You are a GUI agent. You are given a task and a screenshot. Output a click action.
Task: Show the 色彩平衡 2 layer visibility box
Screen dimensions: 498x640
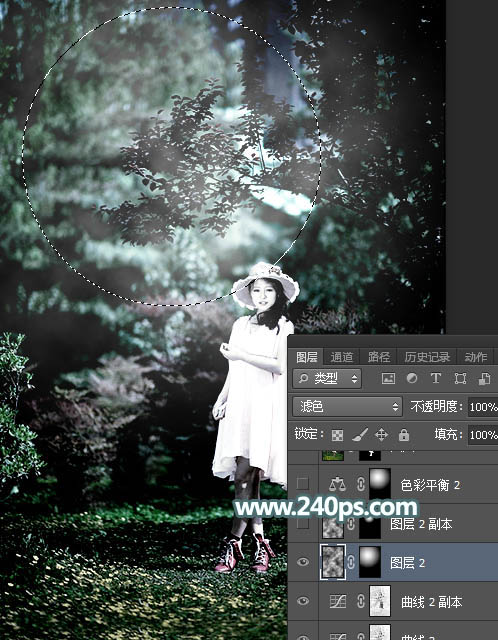click(302, 484)
